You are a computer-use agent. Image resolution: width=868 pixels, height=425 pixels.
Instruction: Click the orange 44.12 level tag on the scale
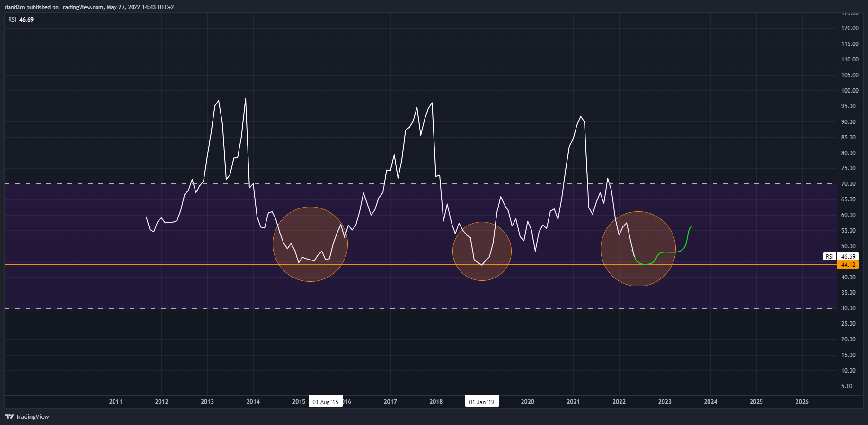click(848, 265)
